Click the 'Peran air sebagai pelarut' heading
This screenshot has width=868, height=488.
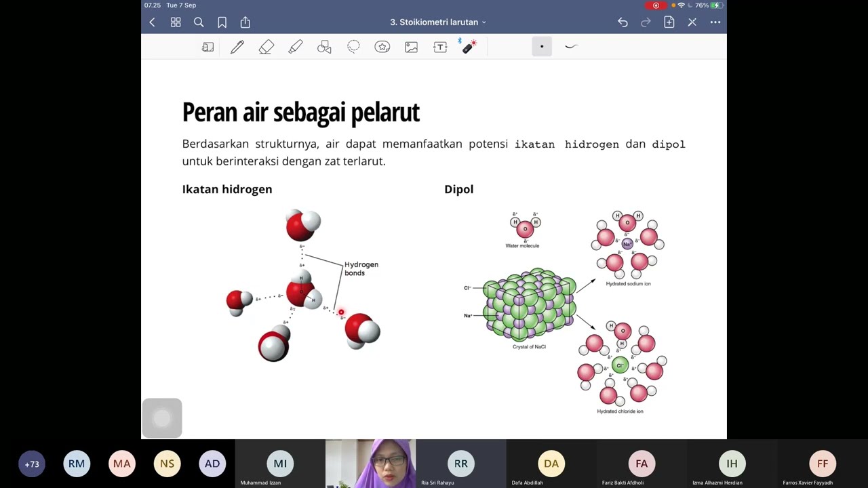tap(301, 113)
